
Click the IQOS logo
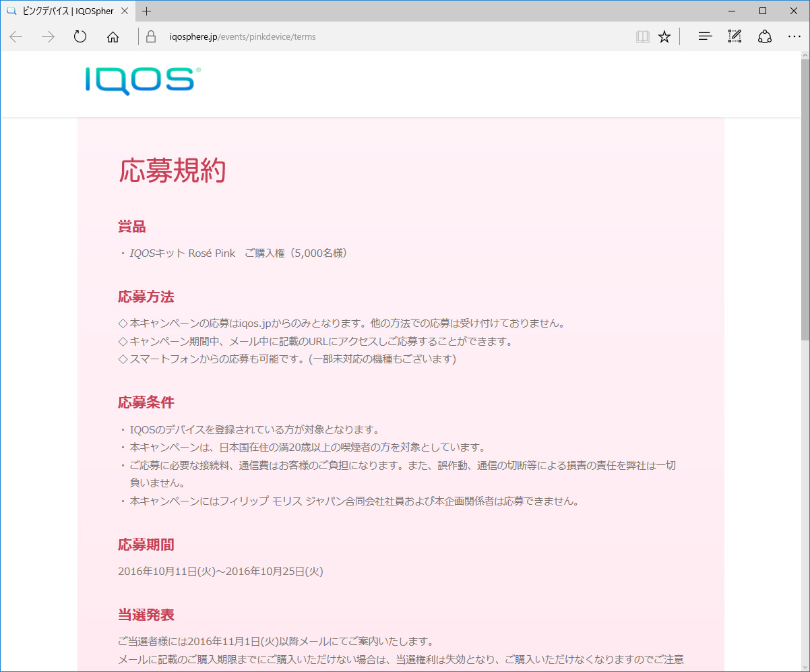coord(143,81)
